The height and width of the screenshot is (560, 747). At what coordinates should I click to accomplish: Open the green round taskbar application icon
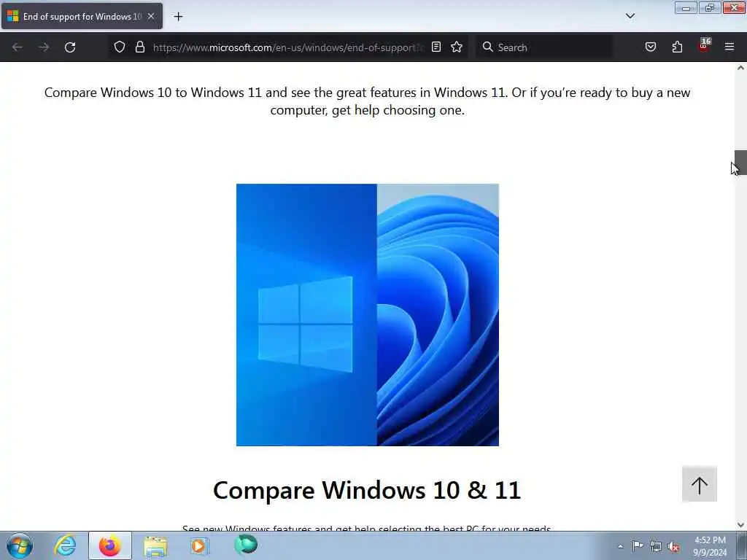246,545
